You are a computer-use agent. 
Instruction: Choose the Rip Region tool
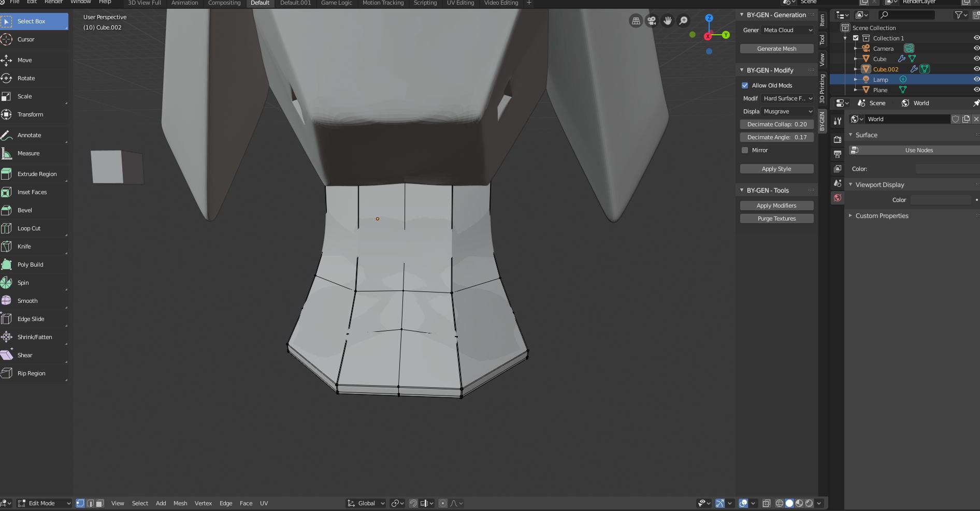(34, 373)
